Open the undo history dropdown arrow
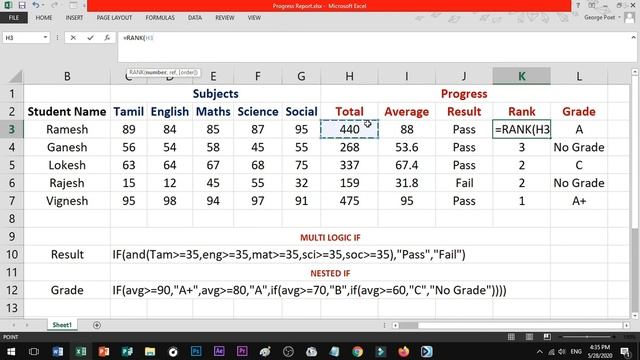 tap(43, 6)
